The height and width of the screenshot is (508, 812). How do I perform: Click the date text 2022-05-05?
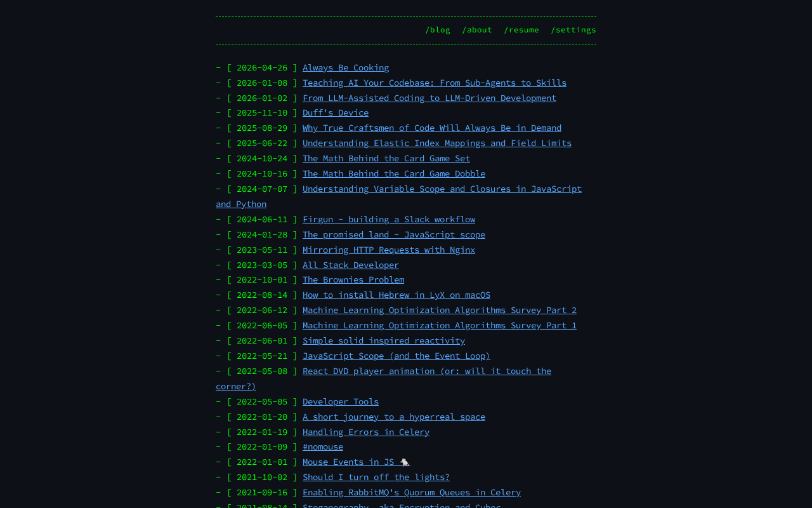pos(262,401)
